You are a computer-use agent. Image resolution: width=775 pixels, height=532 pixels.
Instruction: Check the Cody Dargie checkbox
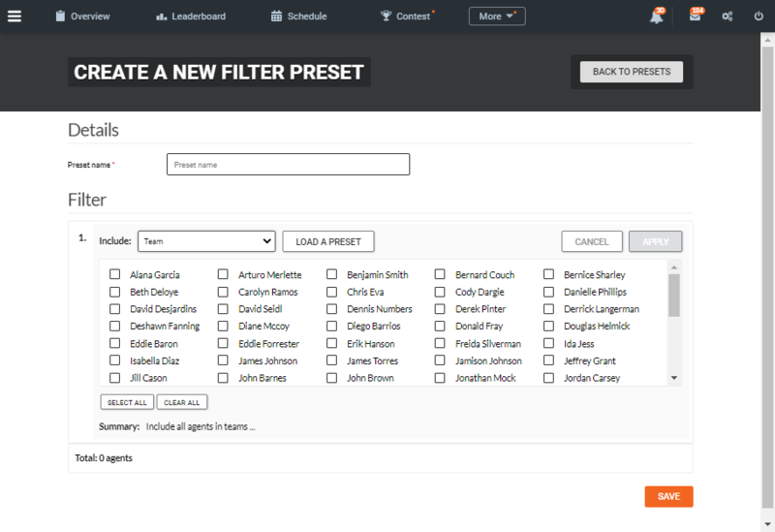(440, 292)
